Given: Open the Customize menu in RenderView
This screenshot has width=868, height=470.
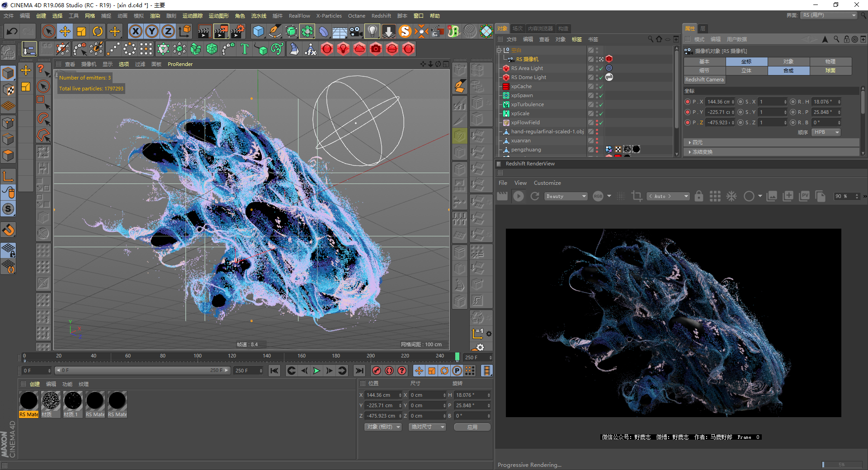Looking at the screenshot, I should point(547,183).
